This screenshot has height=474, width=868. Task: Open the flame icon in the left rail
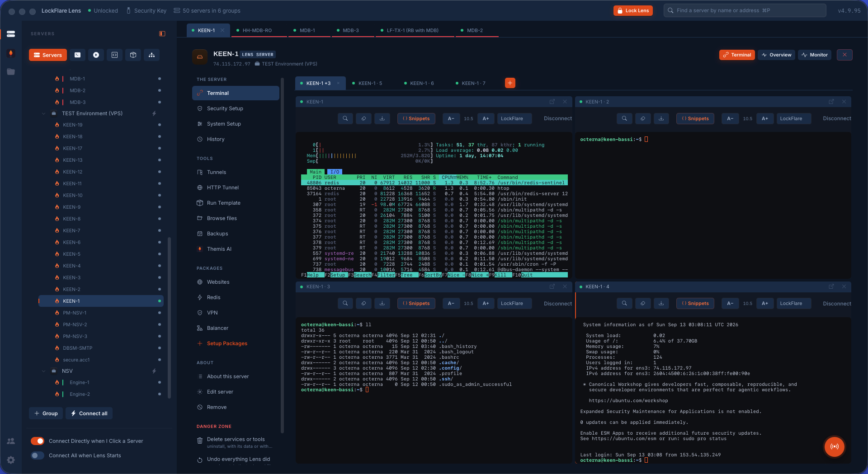[11, 53]
